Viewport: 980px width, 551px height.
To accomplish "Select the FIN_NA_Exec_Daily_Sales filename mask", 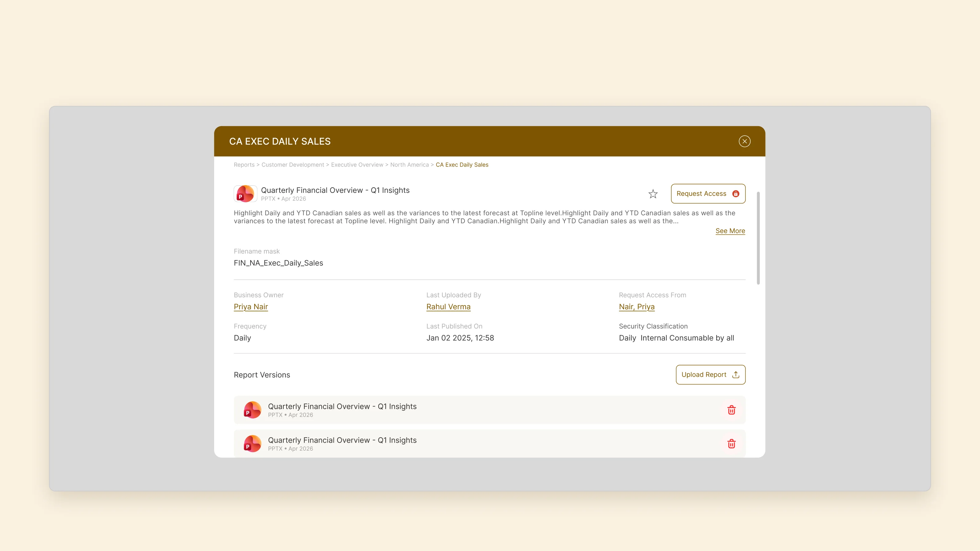I will [x=278, y=263].
